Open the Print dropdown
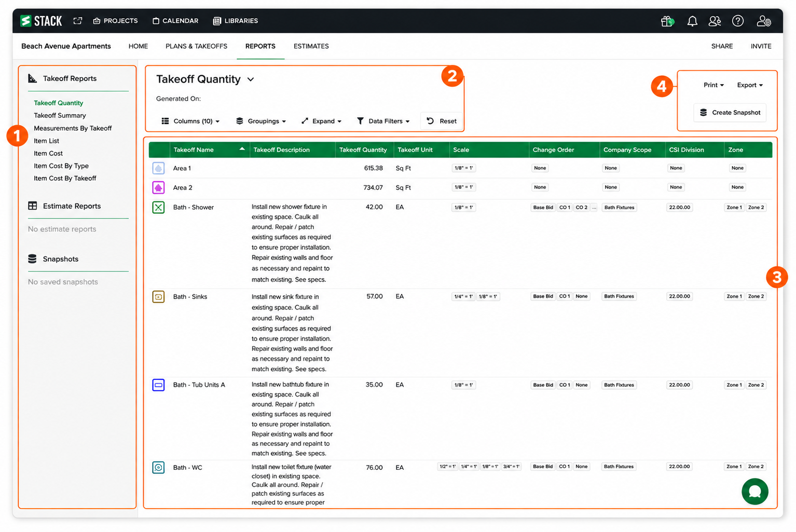The image size is (796, 532). point(713,85)
